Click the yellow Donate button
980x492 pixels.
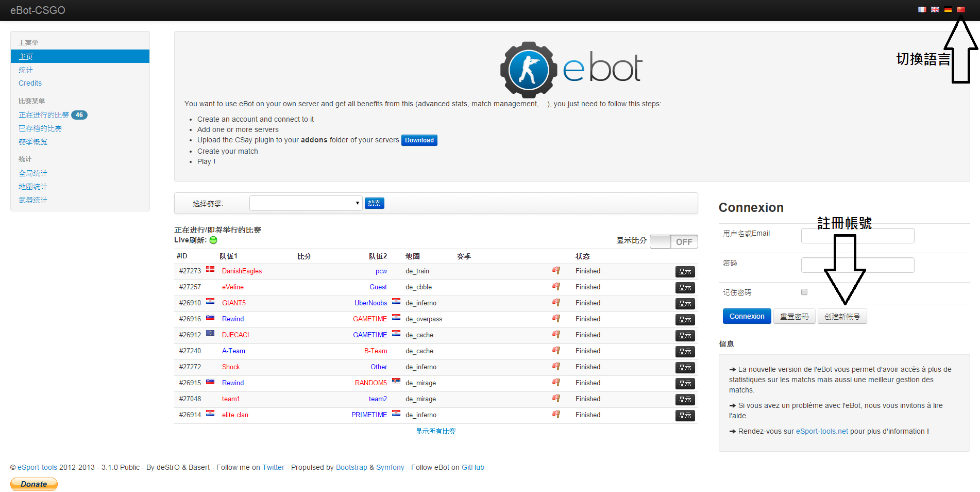click(x=34, y=484)
